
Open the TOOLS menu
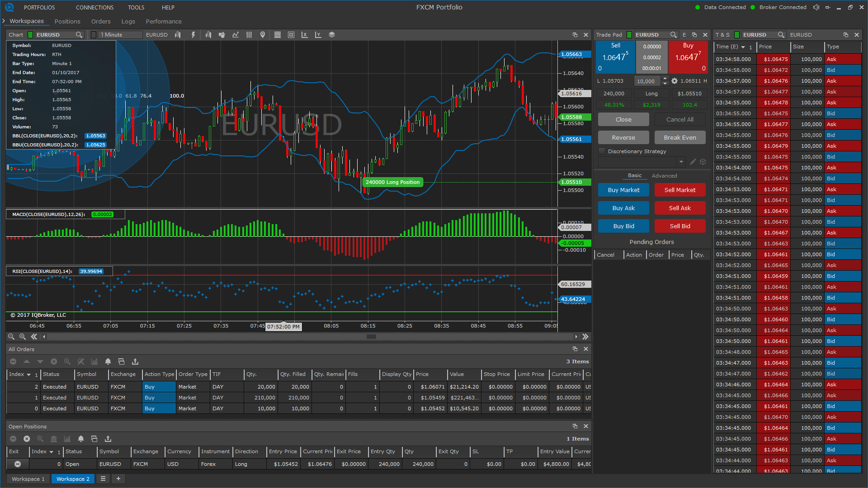tap(136, 7)
